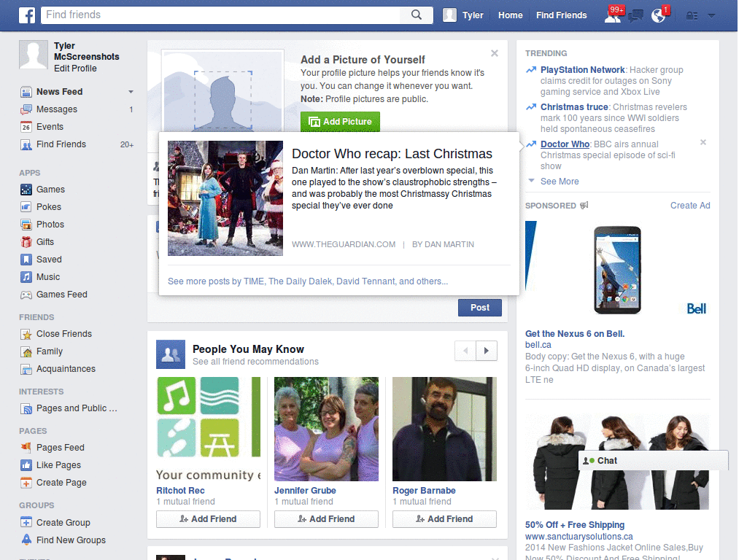This screenshot has width=747, height=560.
Task: Click the Create Ad link
Action: point(690,206)
